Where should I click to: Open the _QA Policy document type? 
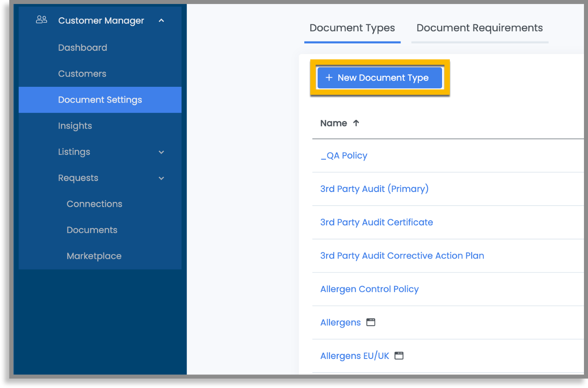tap(343, 156)
